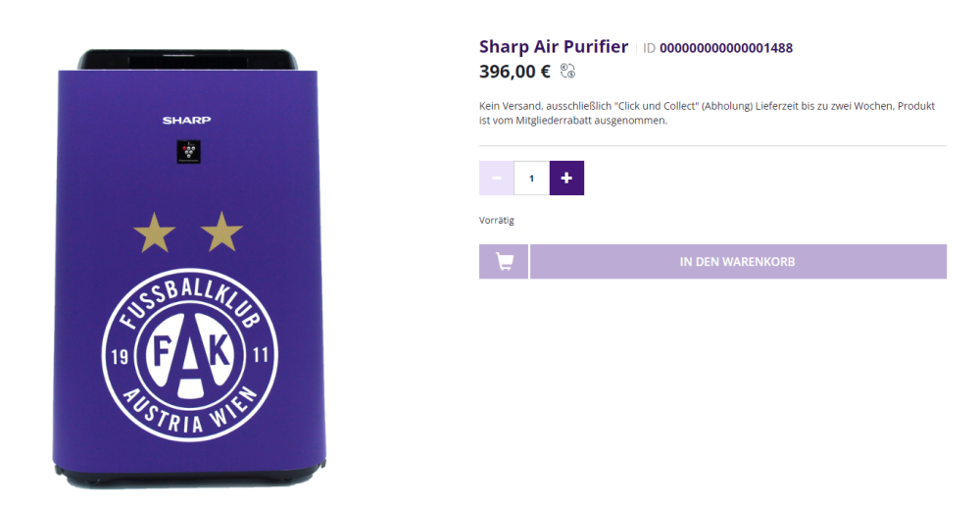Open the currency converter icon beside price
Image resolution: width=980 pixels, height=511 pixels.
567,72
